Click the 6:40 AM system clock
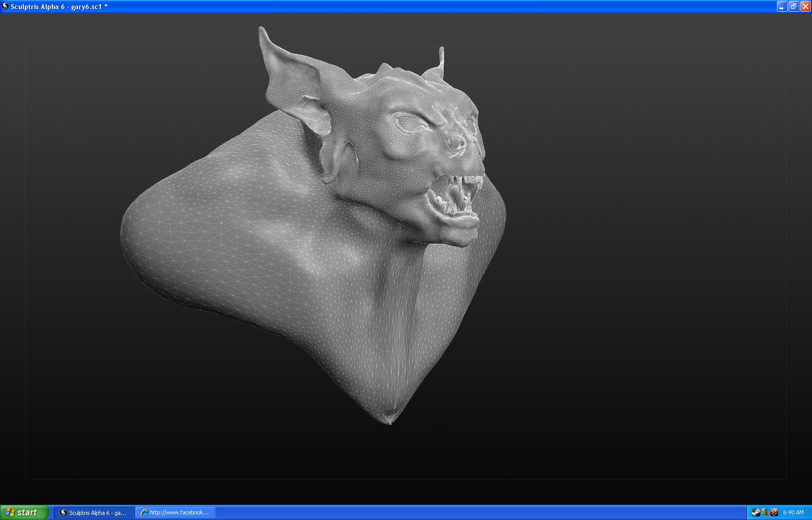The height and width of the screenshot is (520, 812). pyautogui.click(x=793, y=512)
